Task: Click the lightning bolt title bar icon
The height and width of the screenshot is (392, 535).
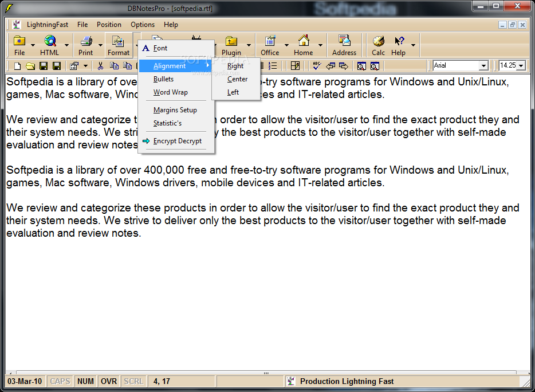Action: (9, 8)
